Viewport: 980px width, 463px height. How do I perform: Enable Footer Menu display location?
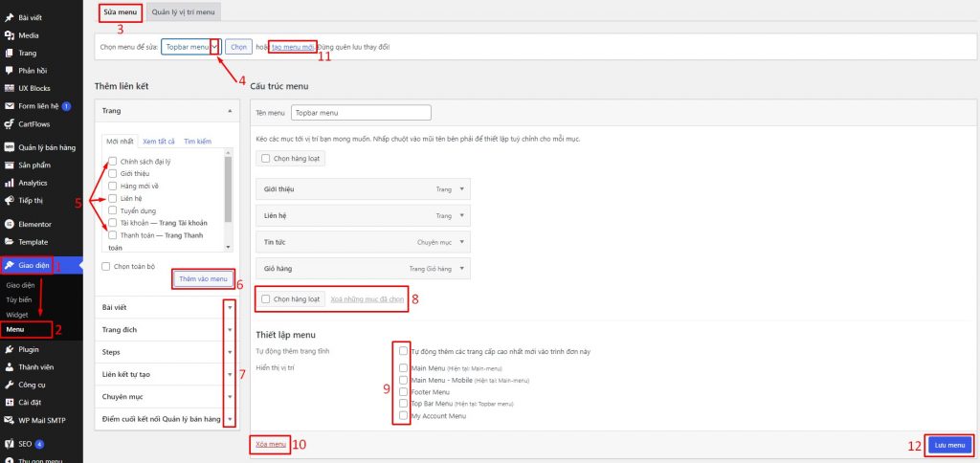pos(404,391)
